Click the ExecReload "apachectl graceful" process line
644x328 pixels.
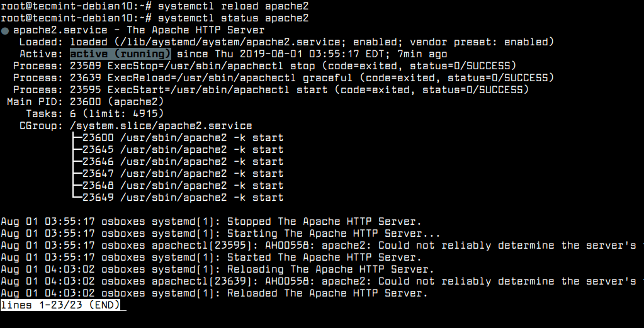click(x=283, y=78)
